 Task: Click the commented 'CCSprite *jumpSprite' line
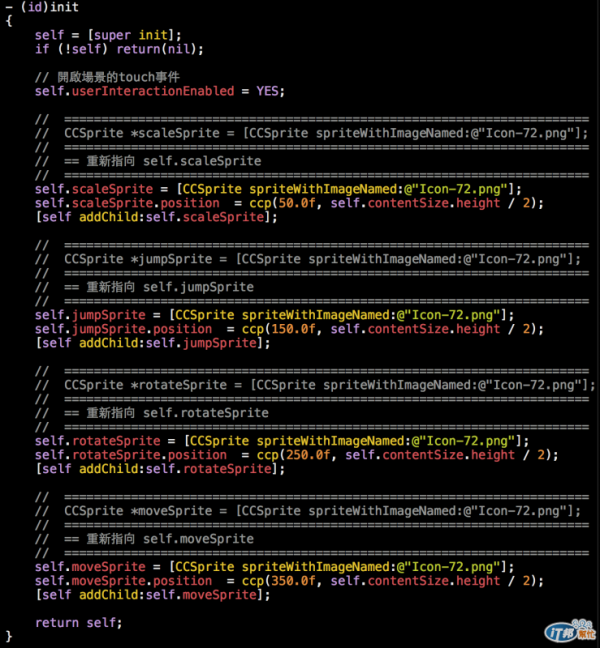tap(308, 259)
